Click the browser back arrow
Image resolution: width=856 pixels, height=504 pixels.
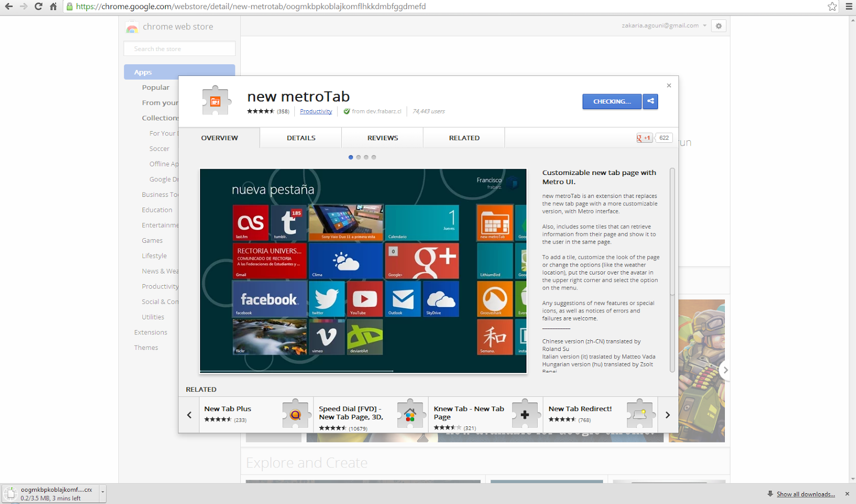tap(9, 6)
